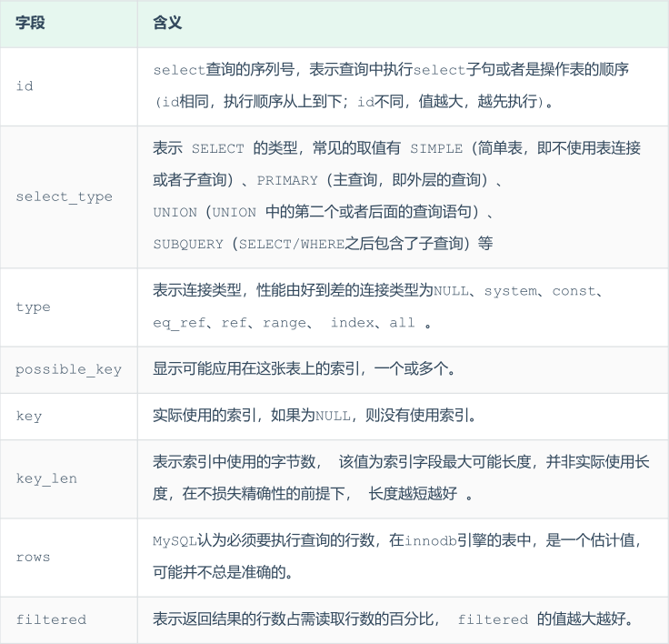Click the description '显示可能应用在这张表上的索引'

(x=404, y=370)
